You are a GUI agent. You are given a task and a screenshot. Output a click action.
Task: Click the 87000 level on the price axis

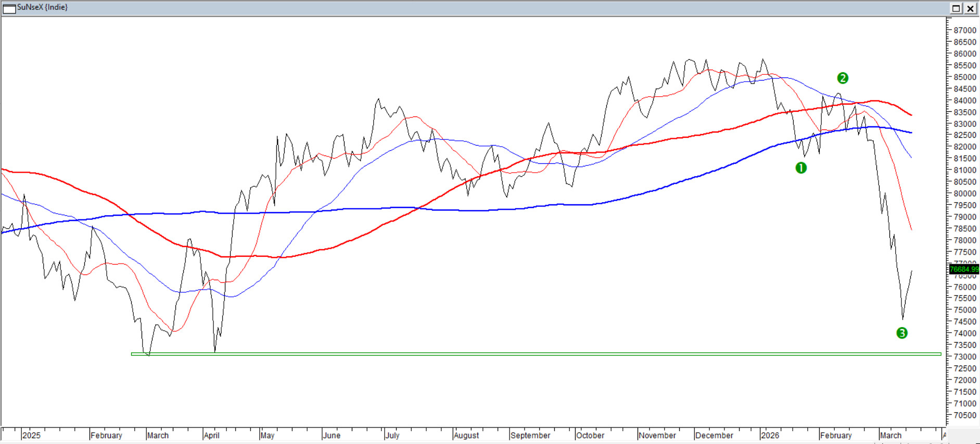coord(964,31)
